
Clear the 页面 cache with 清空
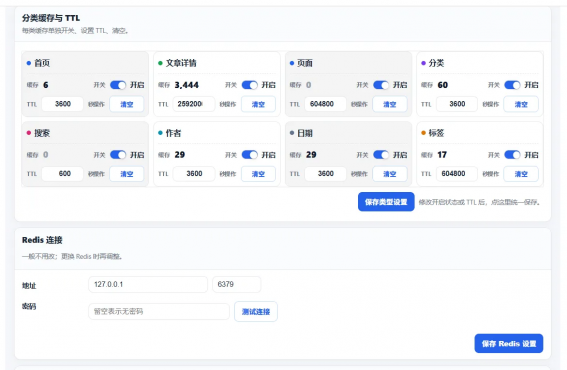[x=389, y=104]
